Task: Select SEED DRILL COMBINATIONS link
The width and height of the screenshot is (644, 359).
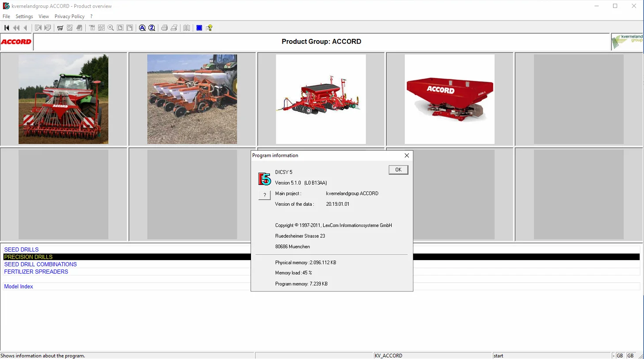Action: (x=40, y=265)
